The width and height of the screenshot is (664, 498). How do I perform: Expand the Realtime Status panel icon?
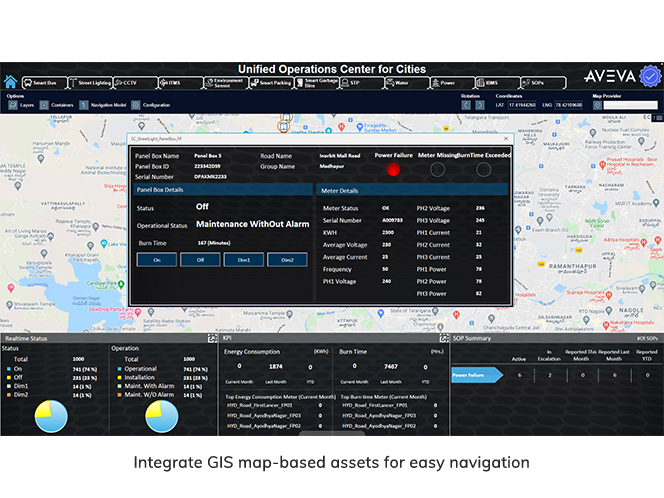pos(212,338)
